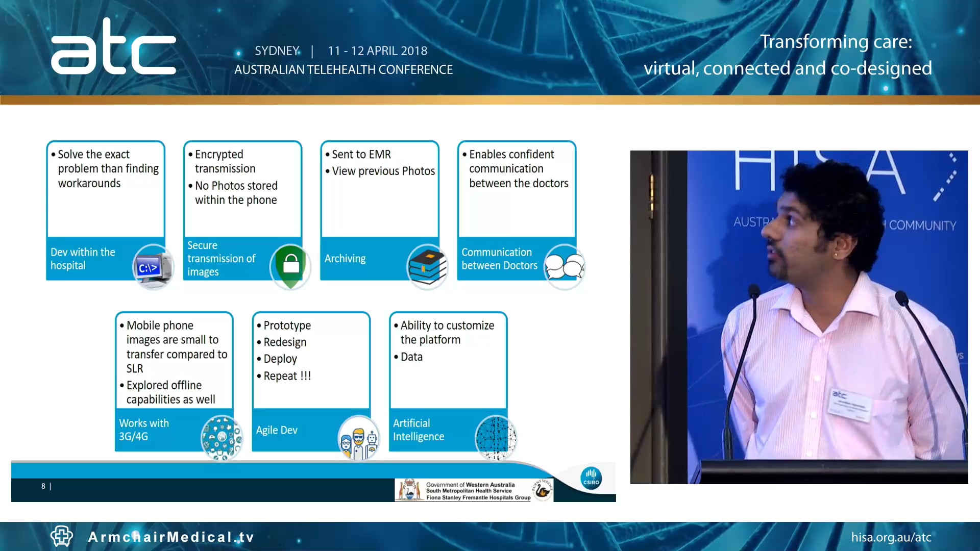Viewport: 980px width, 551px height.
Task: Click the Artificial Intelligence brain mesh icon
Action: (x=495, y=438)
